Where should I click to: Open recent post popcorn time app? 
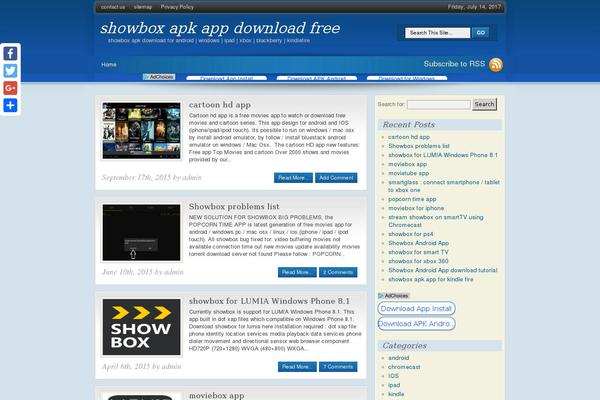[412, 199]
